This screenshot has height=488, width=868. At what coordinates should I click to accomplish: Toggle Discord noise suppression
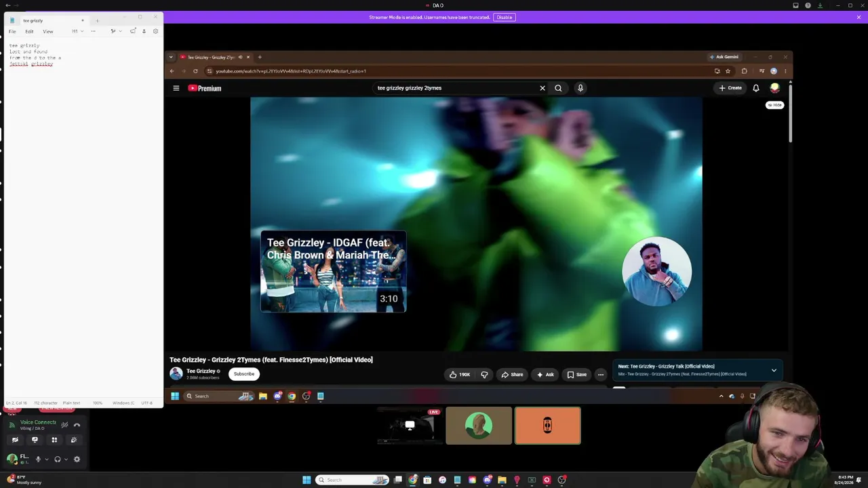click(x=64, y=425)
